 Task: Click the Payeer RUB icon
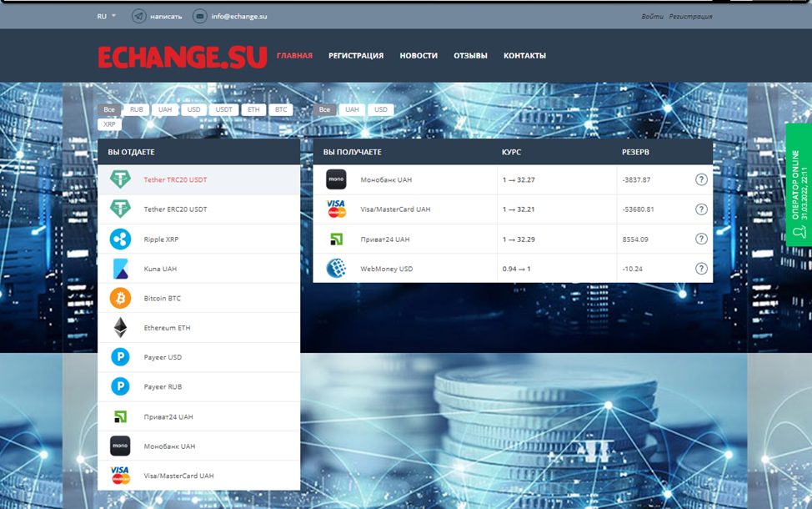[x=120, y=386]
